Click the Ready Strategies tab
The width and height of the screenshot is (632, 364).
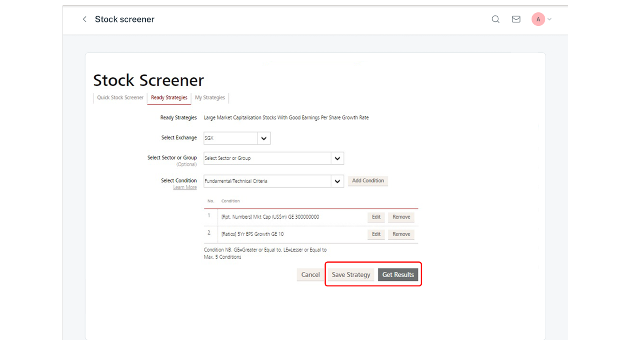pyautogui.click(x=169, y=97)
